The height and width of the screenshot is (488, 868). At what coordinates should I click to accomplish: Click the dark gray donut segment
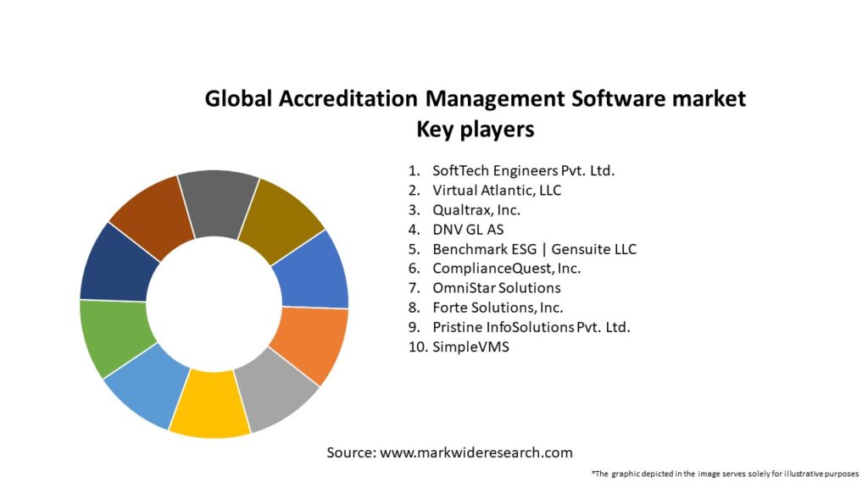click(x=218, y=204)
